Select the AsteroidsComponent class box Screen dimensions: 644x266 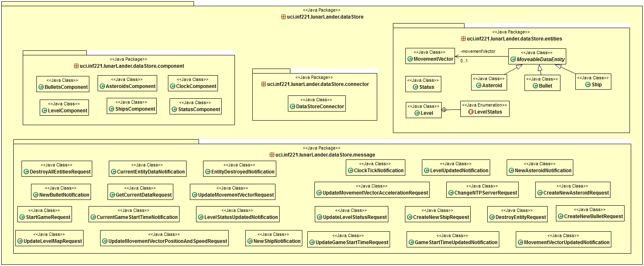[127, 83]
